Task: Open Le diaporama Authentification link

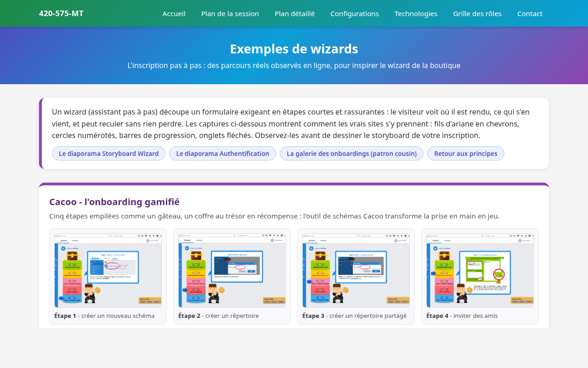Action: tap(222, 154)
